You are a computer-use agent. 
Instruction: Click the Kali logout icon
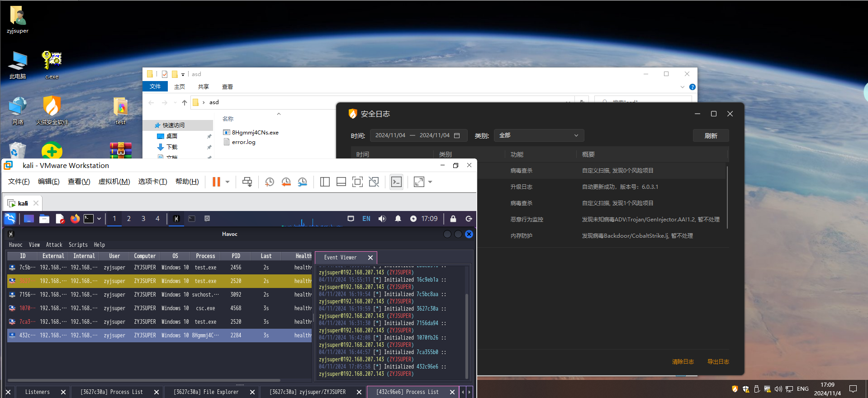(x=469, y=219)
